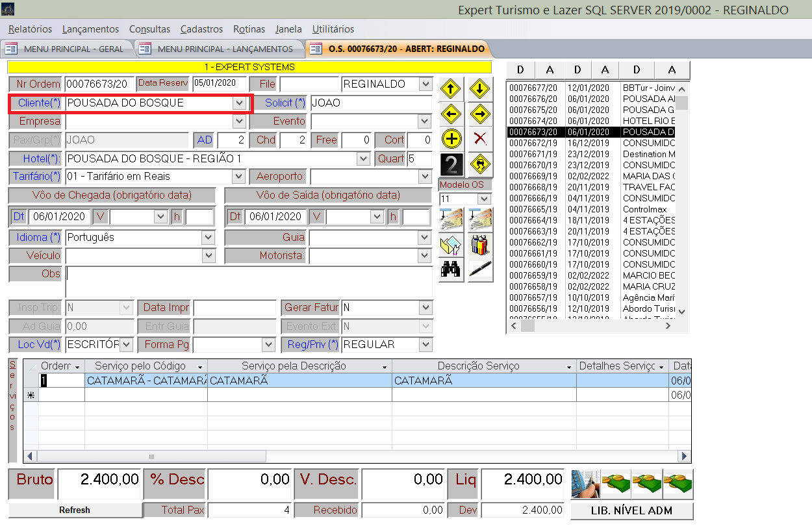The width and height of the screenshot is (812, 526).
Task: Click the yellow down-arrow sign icon
Action: [x=479, y=90]
